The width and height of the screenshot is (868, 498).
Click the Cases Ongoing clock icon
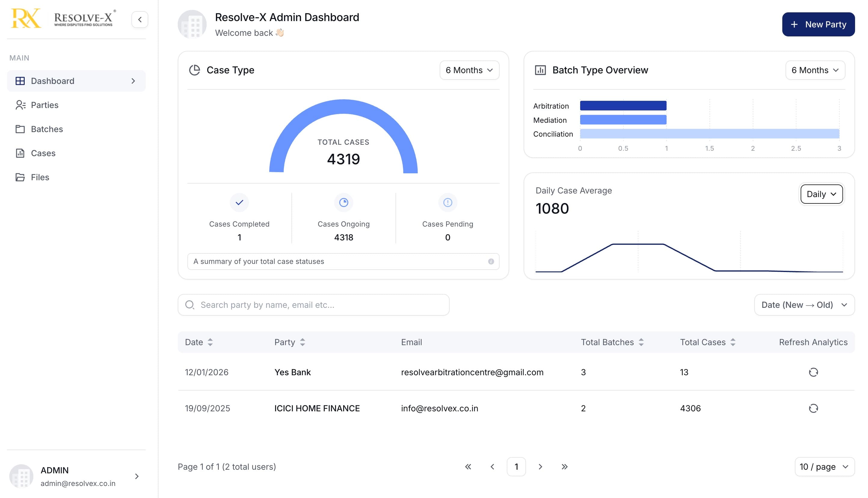point(343,203)
